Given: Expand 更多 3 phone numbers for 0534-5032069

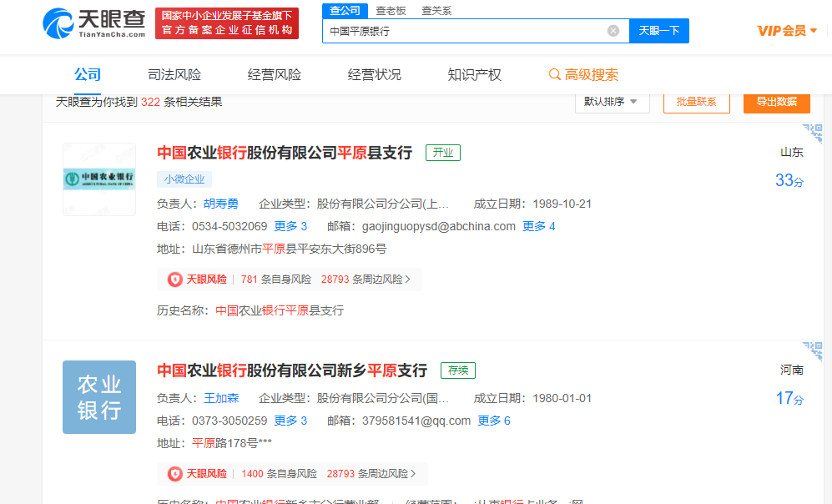Looking at the screenshot, I should 290,226.
